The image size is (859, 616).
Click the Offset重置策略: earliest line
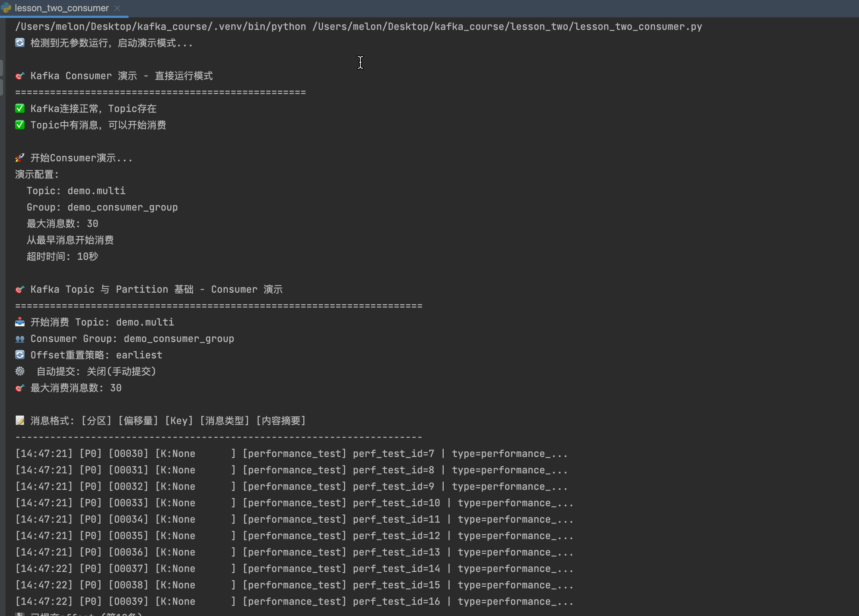(x=96, y=355)
